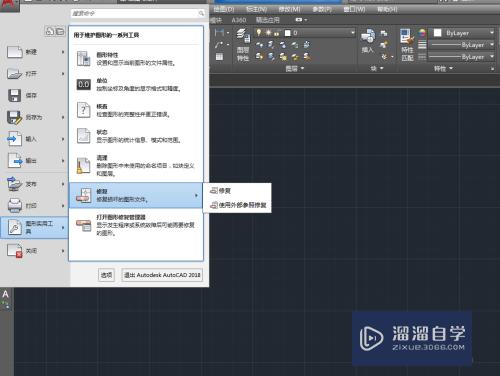Expand the Import (输入) submenu arrow
Screen dimensions: 500x376
pos(63,139)
